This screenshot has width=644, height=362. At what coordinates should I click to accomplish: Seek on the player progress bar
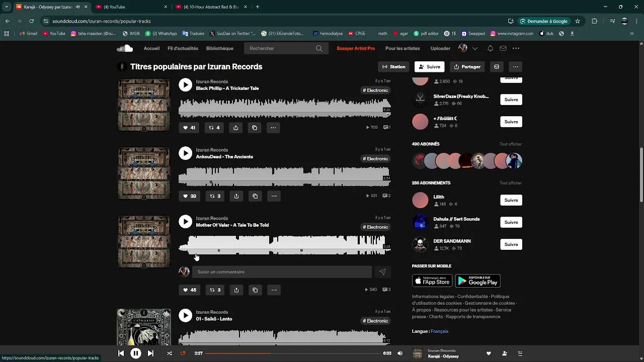coord(292,353)
